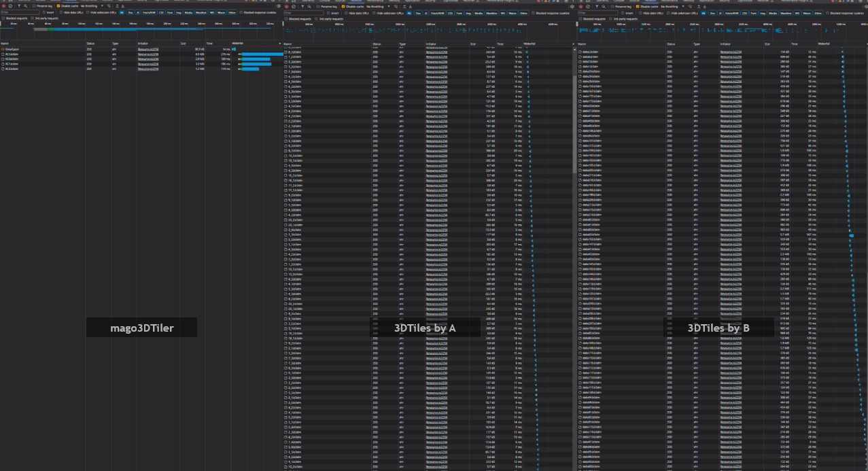The width and height of the screenshot is (868, 471).
Task: Clear network log in mago3DTiler panel
Action: (x=10, y=6)
